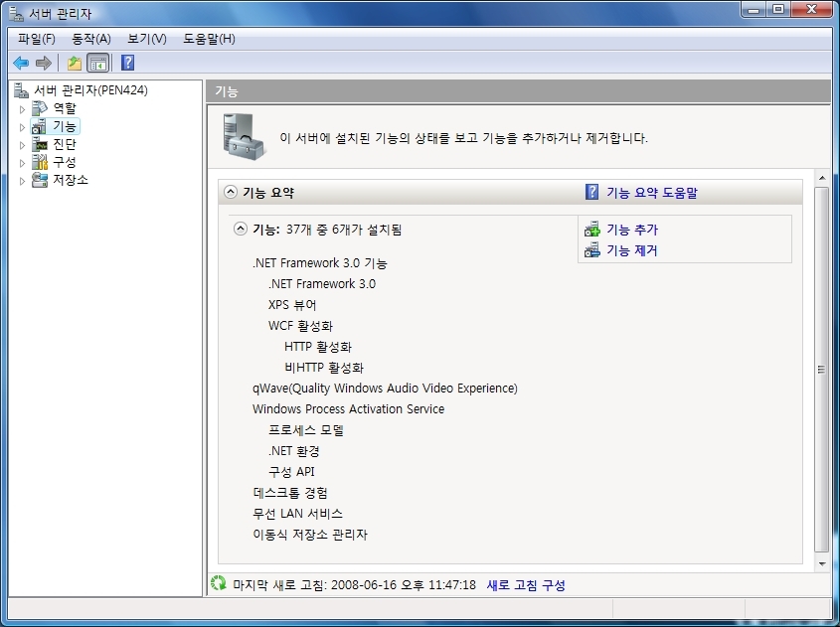Screen dimensions: 840x627
Task: Select the 역할 tree item
Action: (65, 108)
